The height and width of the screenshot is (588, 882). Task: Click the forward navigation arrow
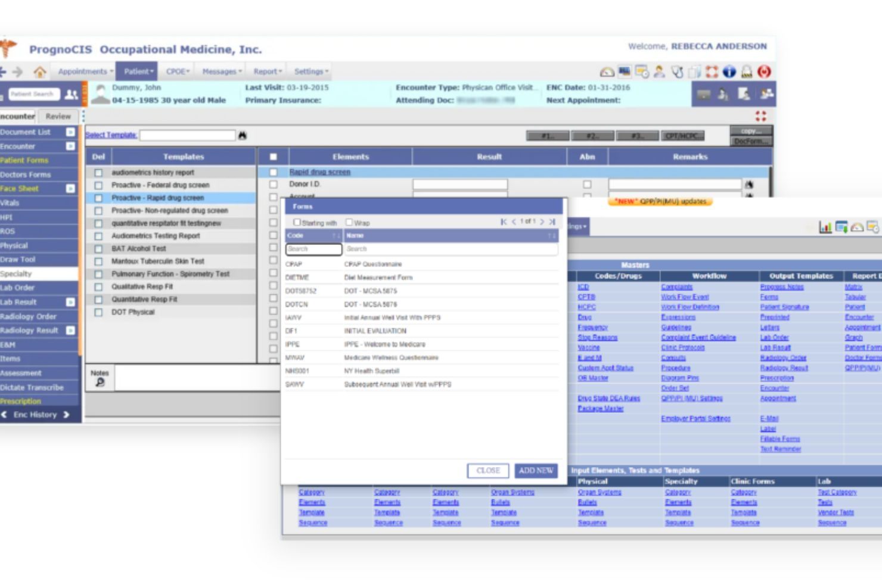click(18, 72)
